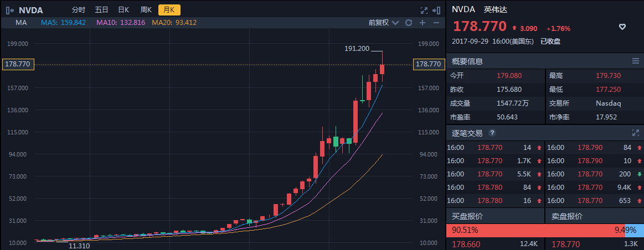Image resolution: width=644 pixels, height=250 pixels.
Task: Refresh the K-line chart
Action: point(409,23)
